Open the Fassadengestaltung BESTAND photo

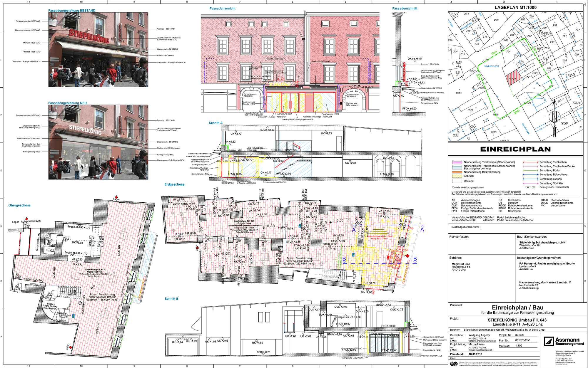coord(98,50)
